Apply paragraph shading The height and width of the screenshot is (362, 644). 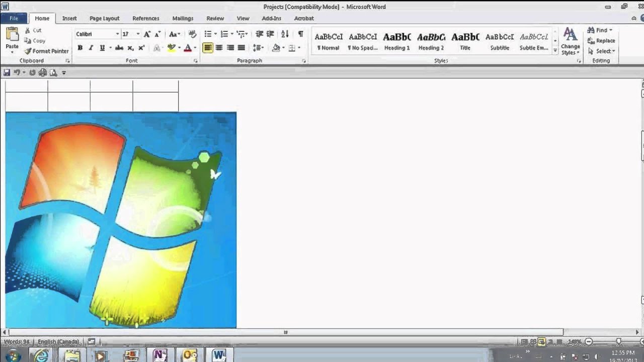click(276, 48)
